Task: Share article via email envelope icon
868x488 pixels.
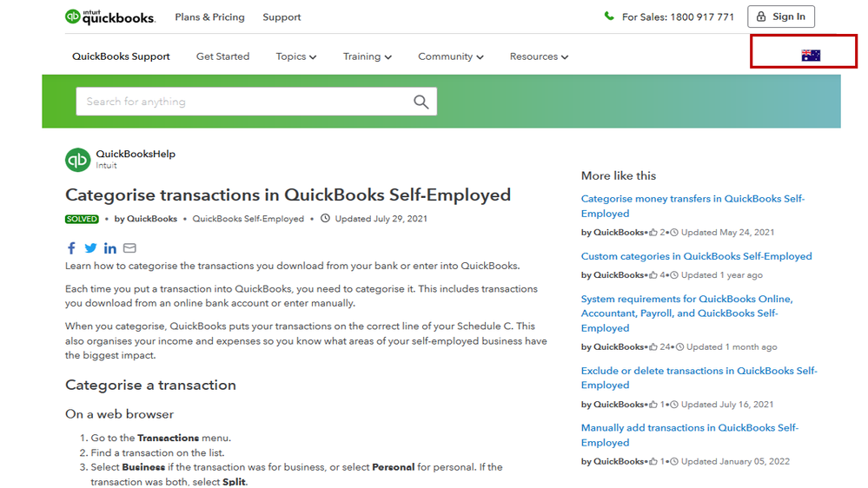Action: coord(129,248)
